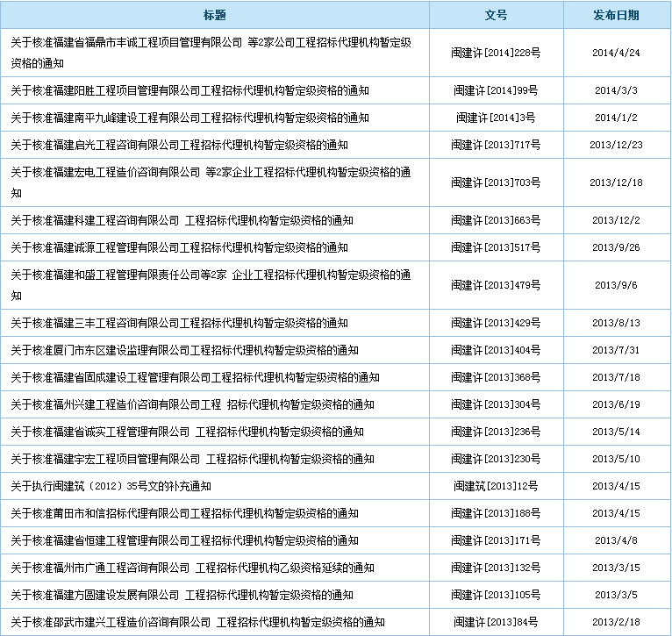Click the 福建南平九峰建设工程 notice title
The height and width of the screenshot is (636, 672).
point(189,118)
